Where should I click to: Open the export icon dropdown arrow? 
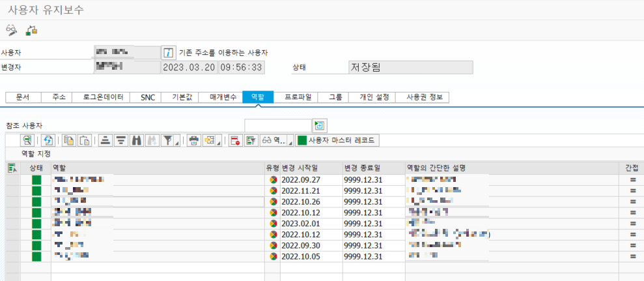tap(219, 143)
